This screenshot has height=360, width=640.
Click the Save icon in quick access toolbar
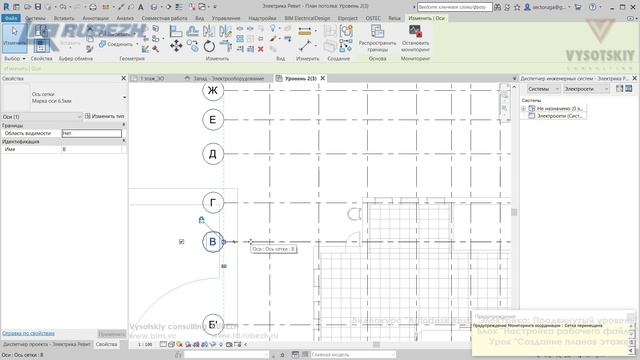[x=38, y=7]
